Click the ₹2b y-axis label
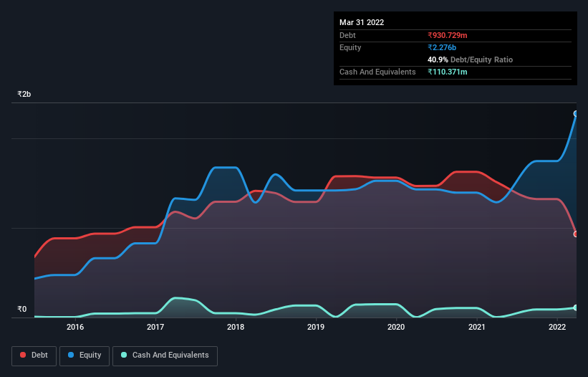This screenshot has width=588, height=377. click(24, 94)
